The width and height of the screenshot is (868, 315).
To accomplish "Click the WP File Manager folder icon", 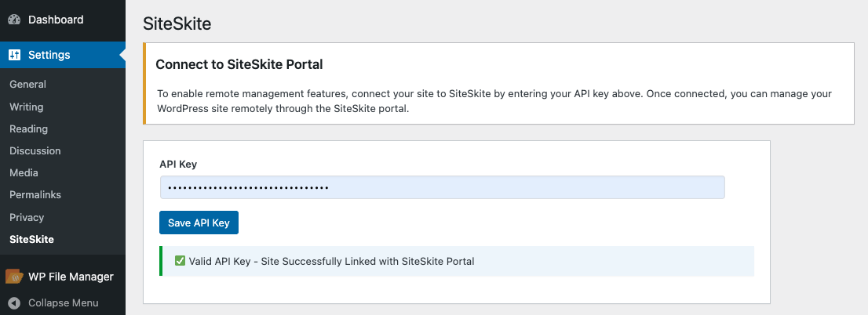I will coord(14,277).
